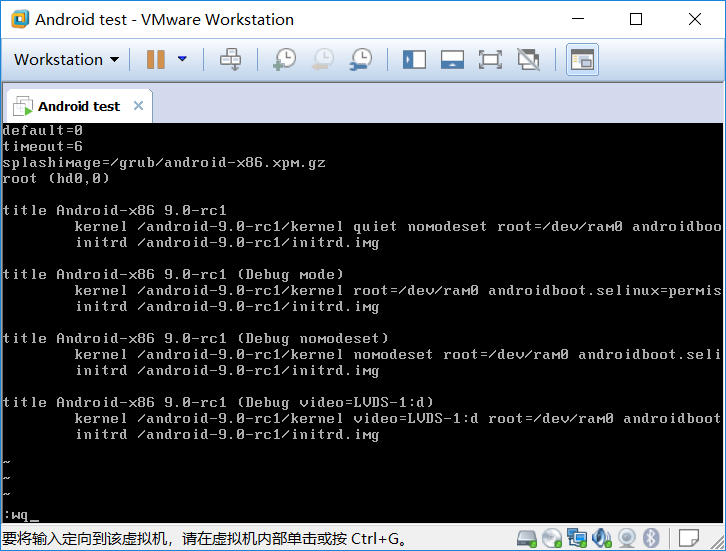Click the pause virtual machine button

[156, 59]
